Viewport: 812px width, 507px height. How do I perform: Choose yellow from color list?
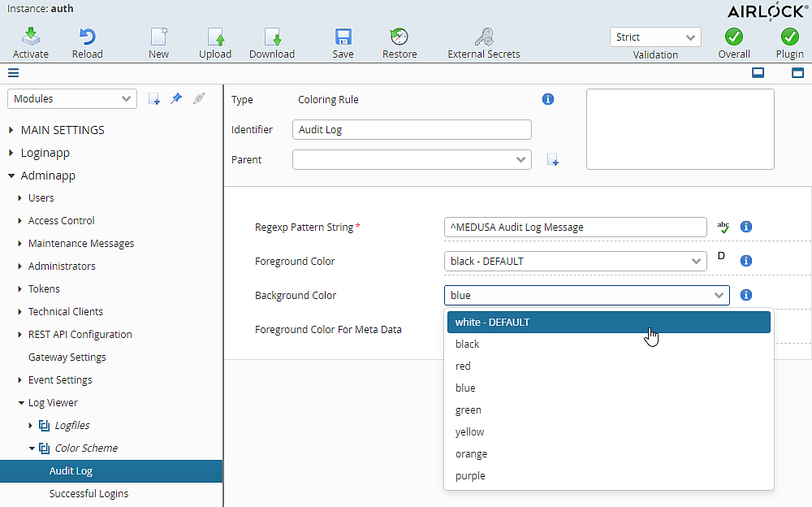(608, 431)
